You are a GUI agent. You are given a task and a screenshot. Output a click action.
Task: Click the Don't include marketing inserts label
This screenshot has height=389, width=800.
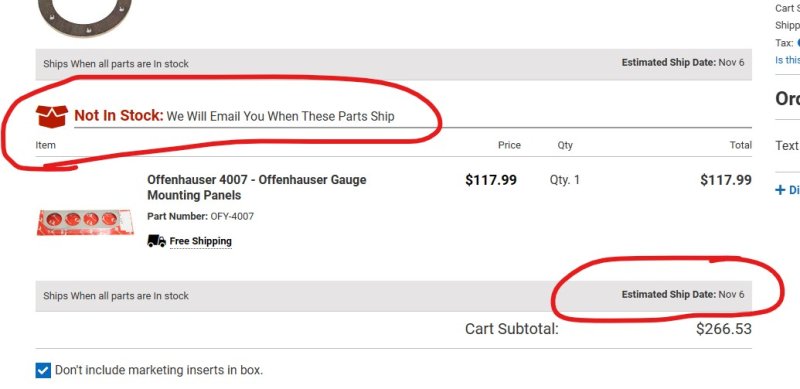(159, 370)
